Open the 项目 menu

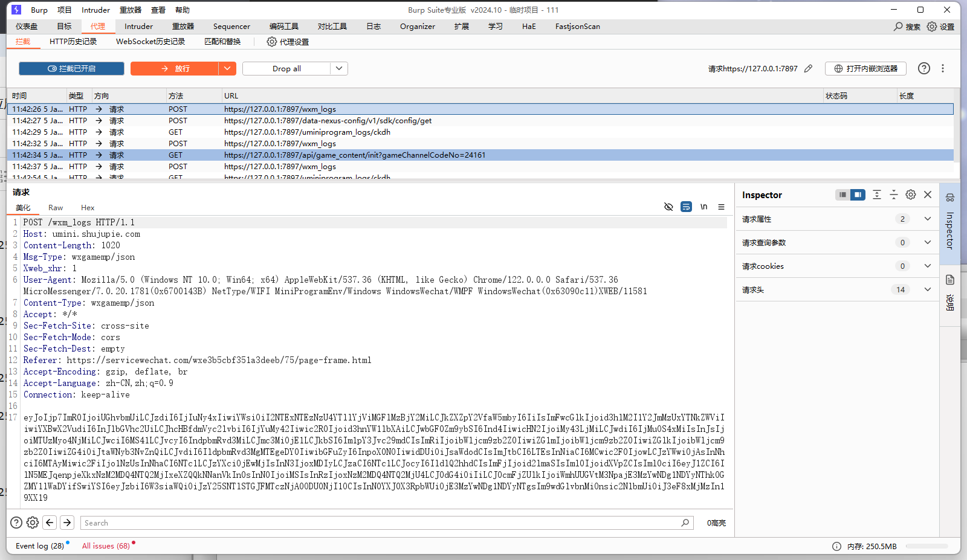(64, 10)
